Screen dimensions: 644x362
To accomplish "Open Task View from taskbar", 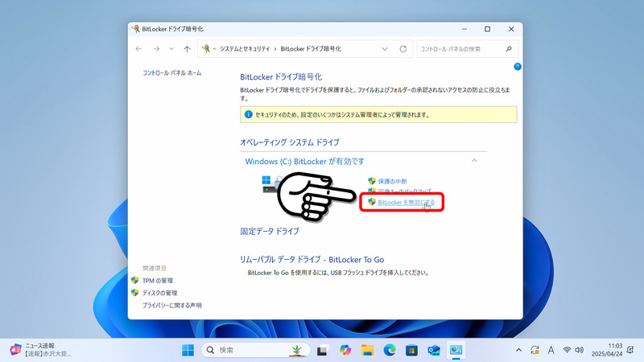I will click(x=323, y=350).
